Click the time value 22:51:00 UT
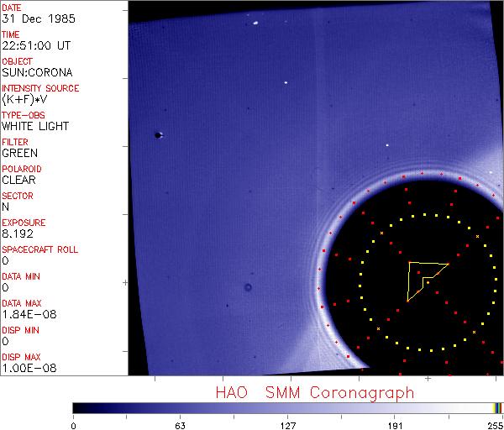504x430 pixels. click(x=34, y=46)
